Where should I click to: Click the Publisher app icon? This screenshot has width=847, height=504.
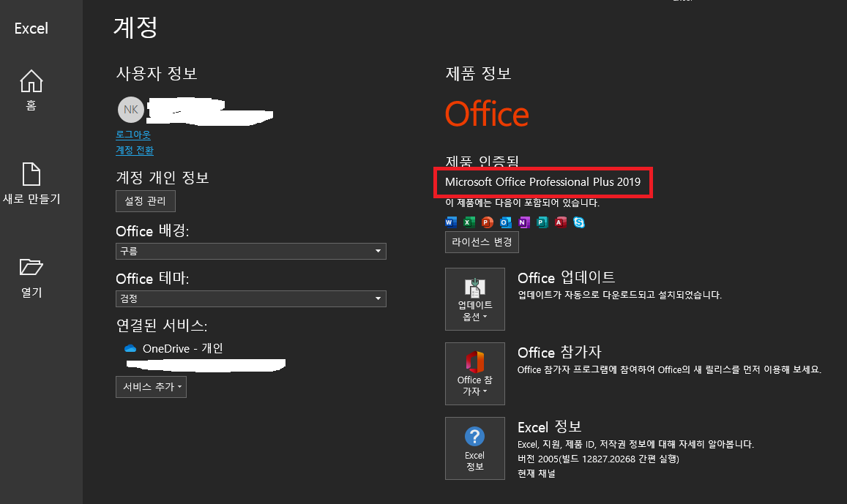(x=542, y=222)
